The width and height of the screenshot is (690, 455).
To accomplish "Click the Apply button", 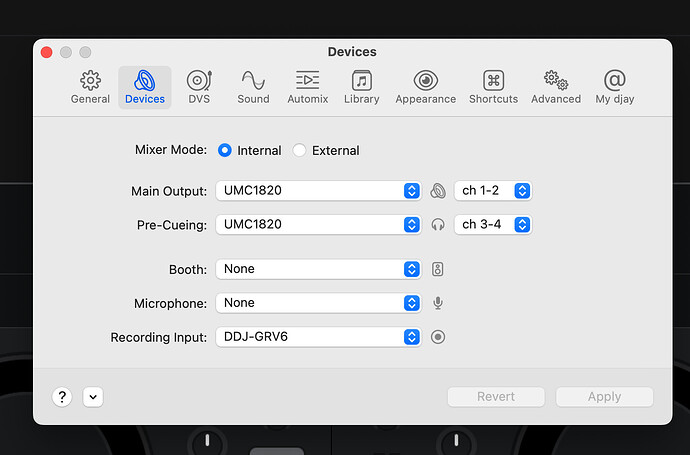I will click(x=604, y=396).
